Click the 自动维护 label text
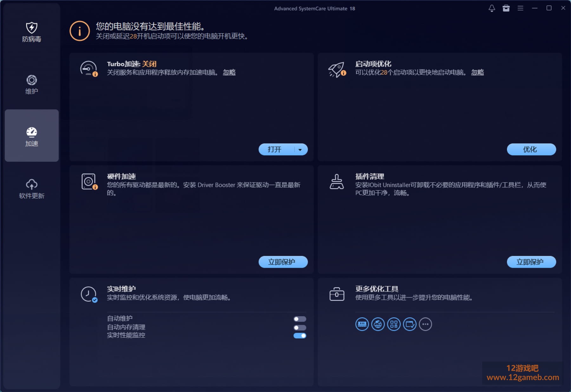571x392 pixels. pos(120,318)
